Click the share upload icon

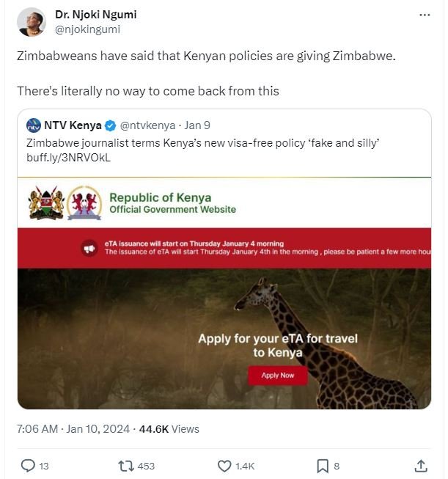[421, 465]
